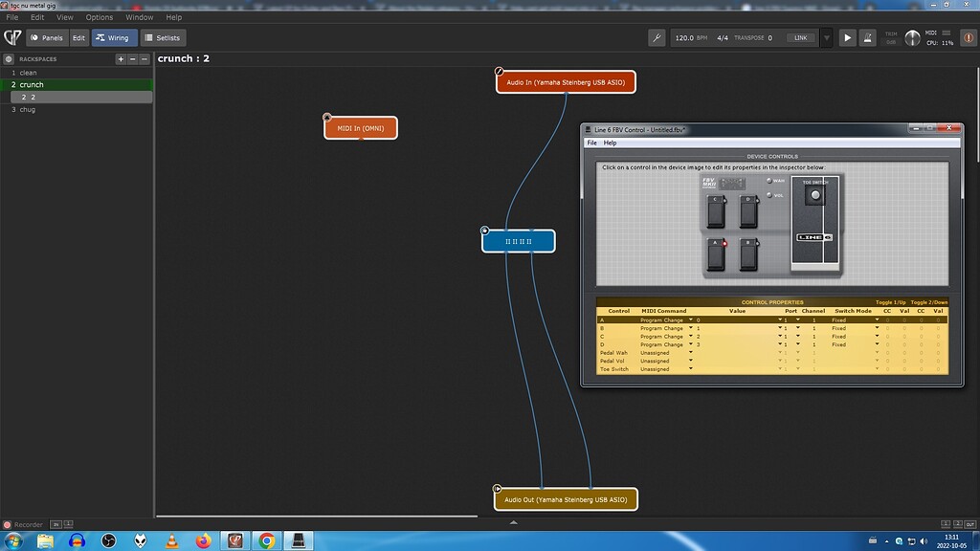Viewport: 980px width, 551px height.
Task: Toggle the Recorder record button
Action: click(8, 525)
